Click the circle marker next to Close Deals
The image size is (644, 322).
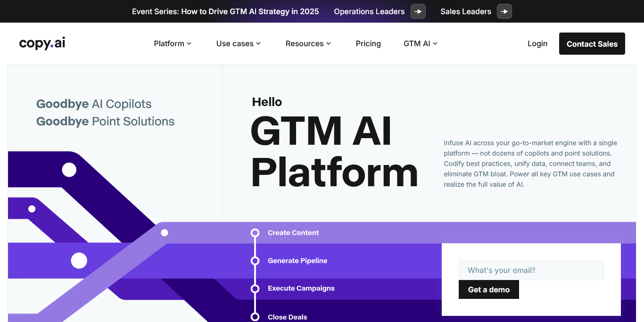pyautogui.click(x=255, y=317)
